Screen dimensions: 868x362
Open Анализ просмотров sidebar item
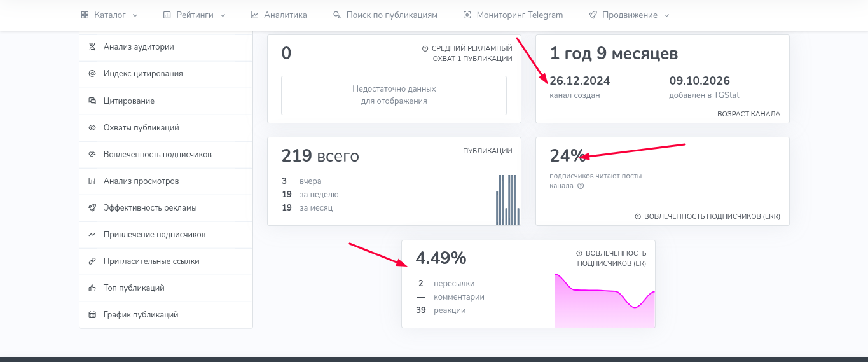166,181
